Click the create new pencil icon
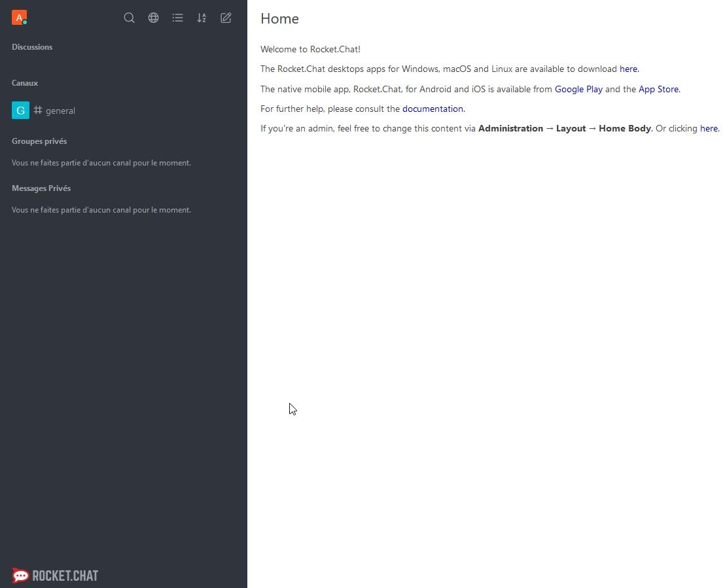This screenshot has width=725, height=588. pyautogui.click(x=226, y=18)
